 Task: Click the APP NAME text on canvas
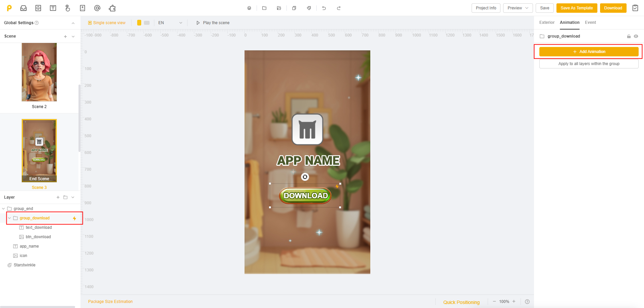click(x=308, y=161)
